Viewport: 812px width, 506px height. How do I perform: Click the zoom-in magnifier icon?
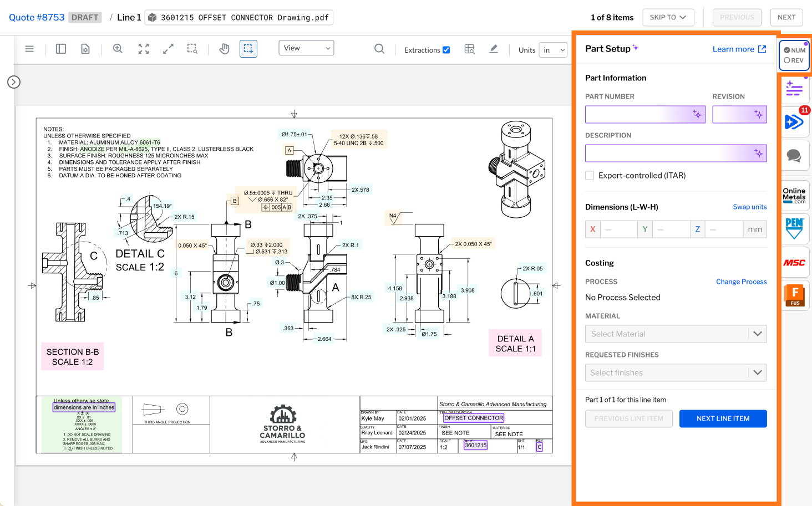(118, 49)
